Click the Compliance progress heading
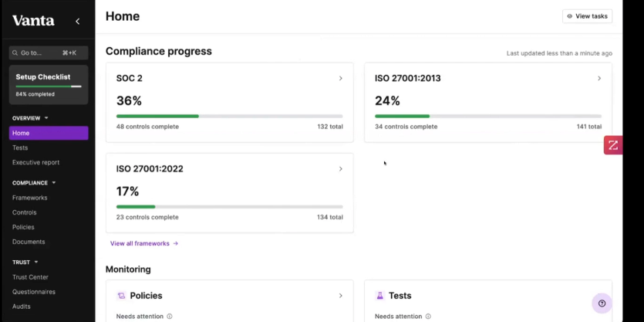 [x=159, y=52]
